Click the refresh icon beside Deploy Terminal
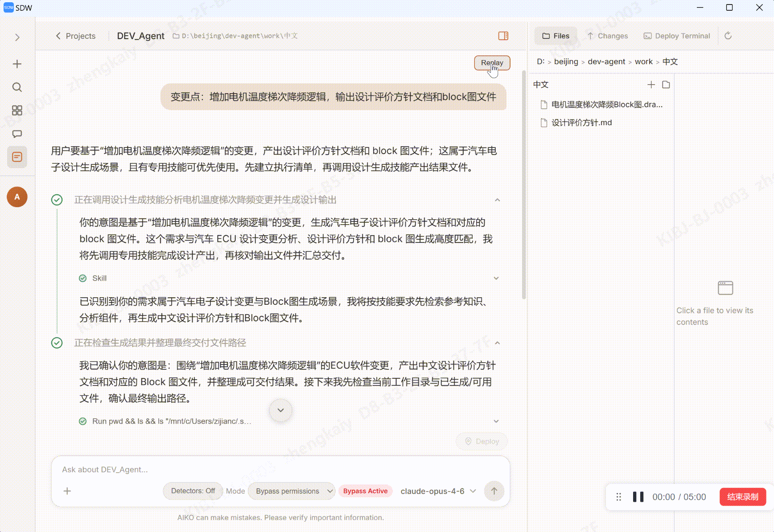Viewport: 774px width, 532px height. [x=728, y=36]
